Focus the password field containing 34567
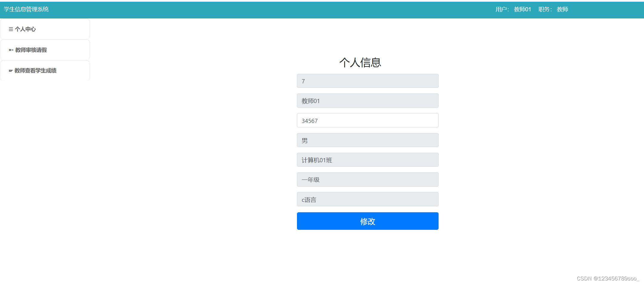 point(368,120)
